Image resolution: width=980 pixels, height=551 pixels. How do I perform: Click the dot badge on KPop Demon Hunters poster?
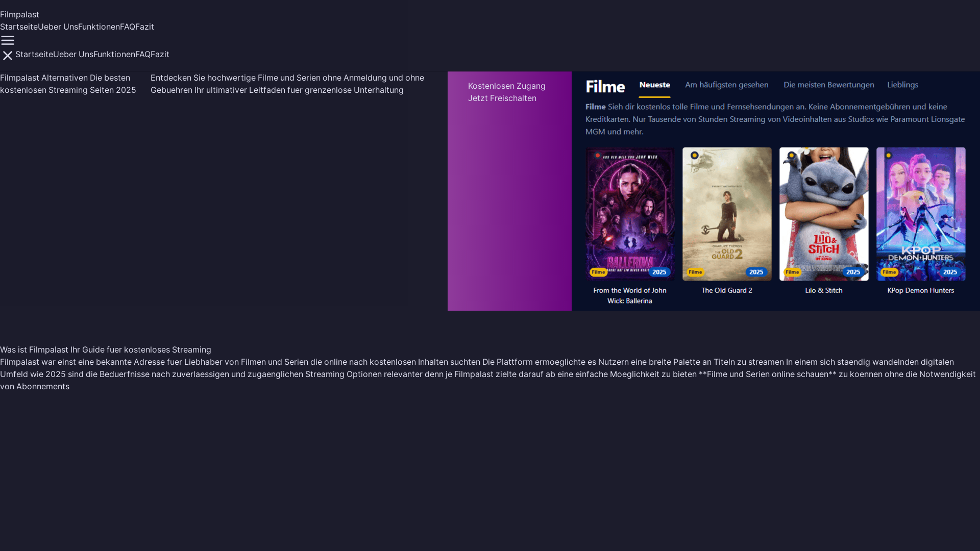[888, 156]
